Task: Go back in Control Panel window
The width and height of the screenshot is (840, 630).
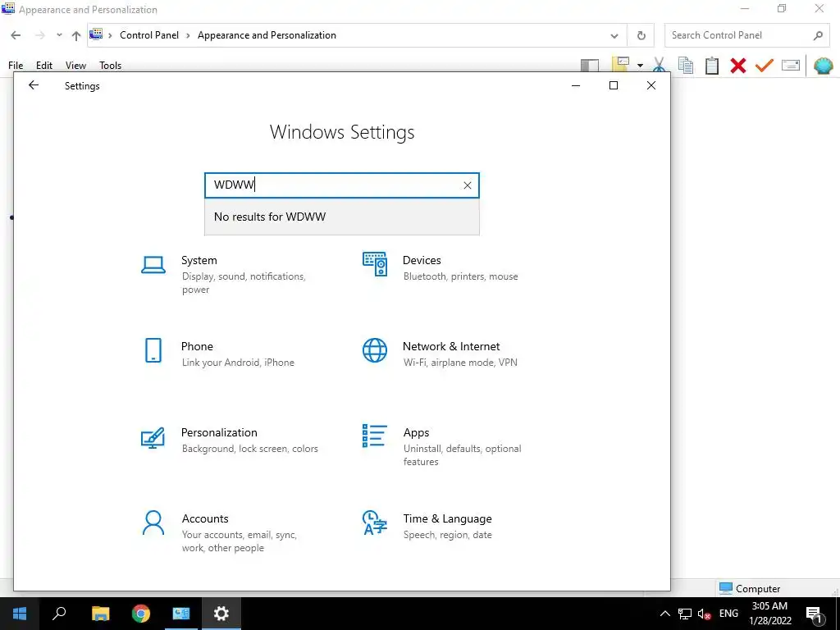Action: 16,35
